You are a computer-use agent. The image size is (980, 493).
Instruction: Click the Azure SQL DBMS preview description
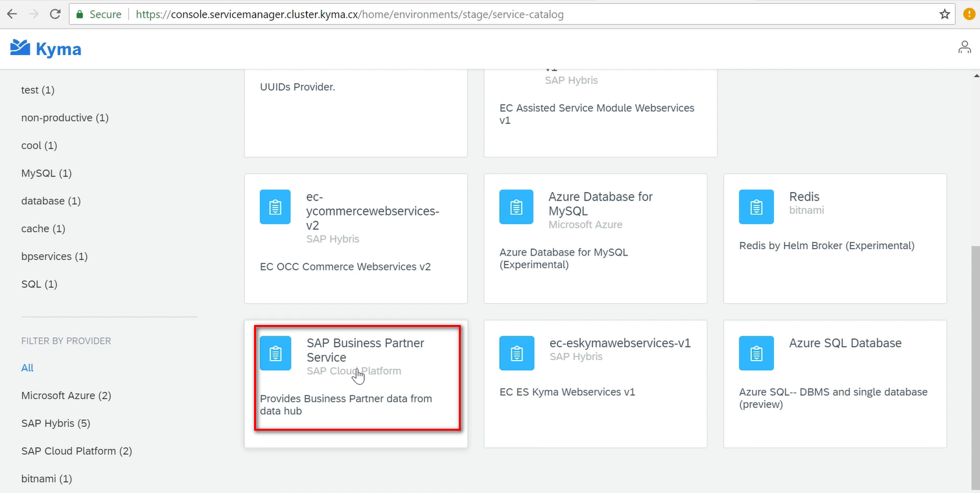point(834,398)
